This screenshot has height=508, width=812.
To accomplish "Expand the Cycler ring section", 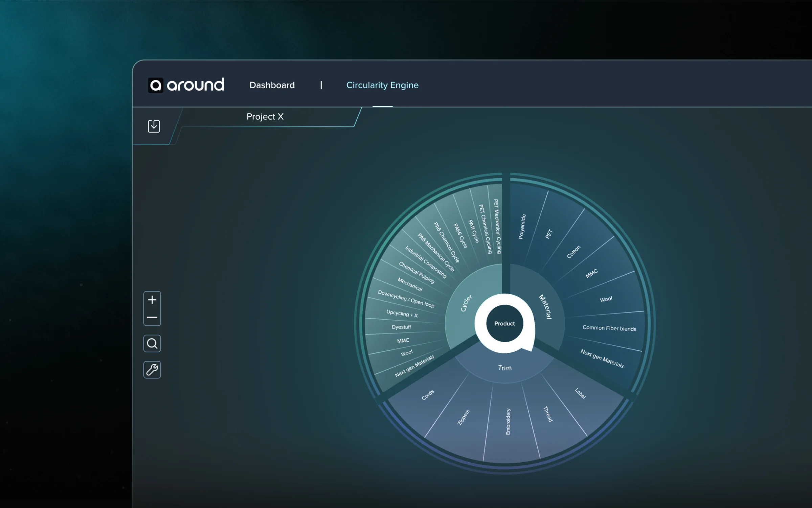I will tap(466, 303).
